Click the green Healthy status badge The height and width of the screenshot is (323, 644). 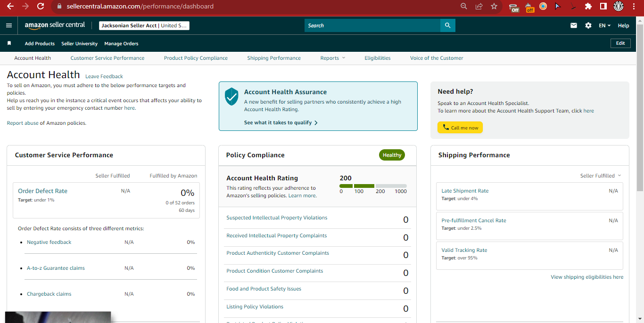pyautogui.click(x=392, y=155)
